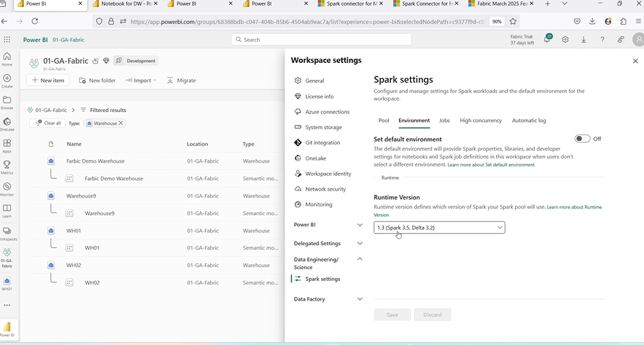
Task: Click the download icon in Power BI header
Action: 584,40
